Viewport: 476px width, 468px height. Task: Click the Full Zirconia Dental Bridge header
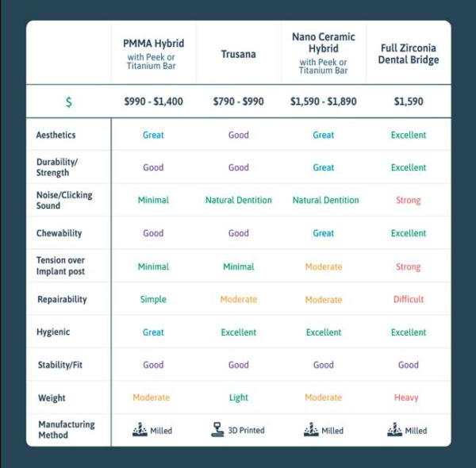pos(409,55)
